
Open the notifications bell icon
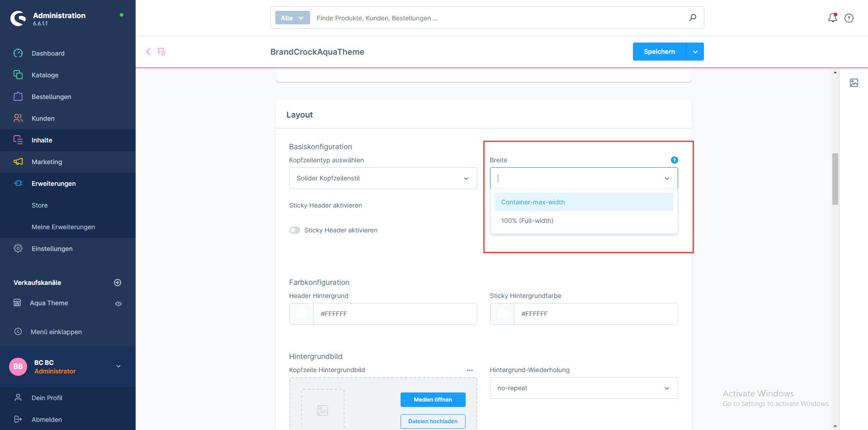pyautogui.click(x=832, y=18)
